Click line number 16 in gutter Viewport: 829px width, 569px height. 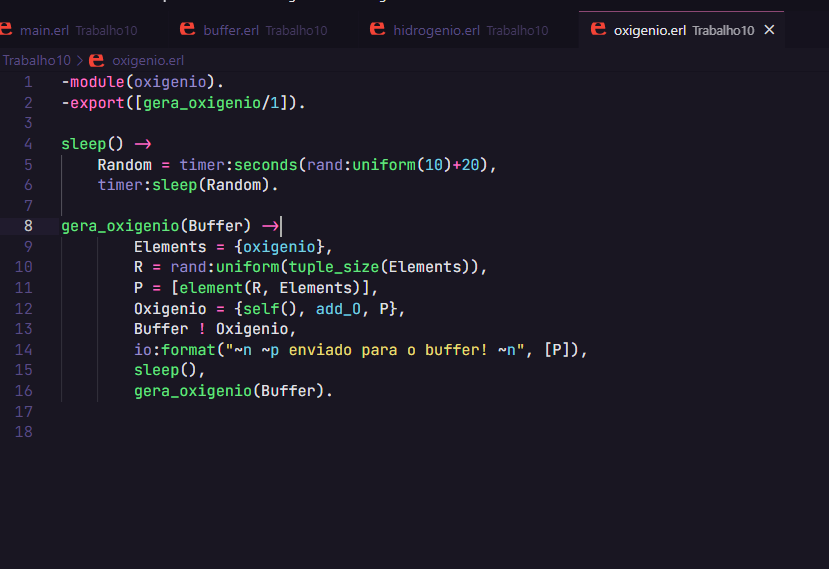24,391
